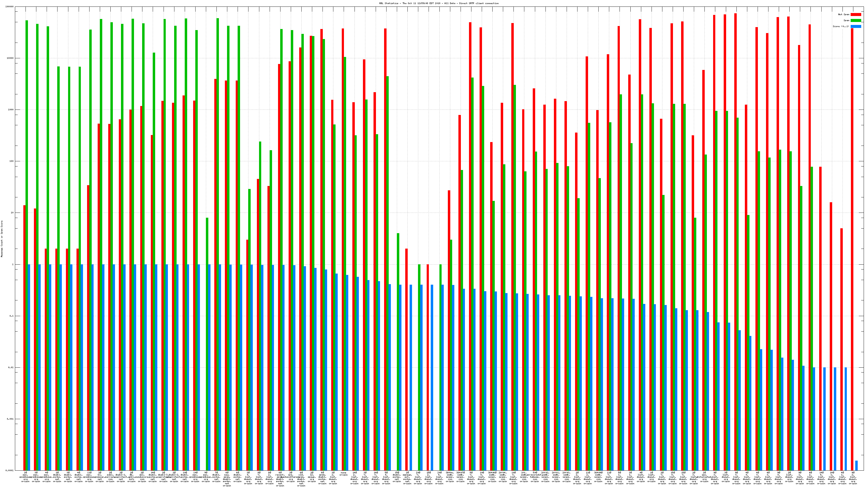Click the ubl.unsubscore.com x-axis label
868x488 pixels.
(142, 477)
